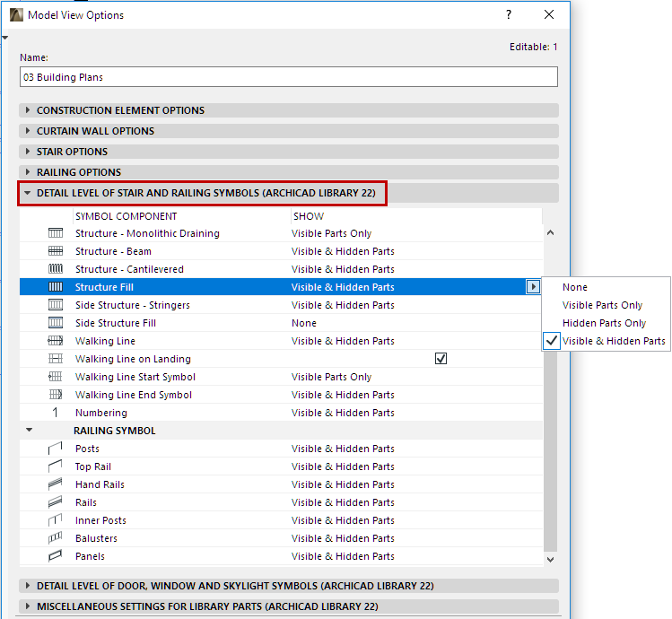Viewport: 672px width, 619px height.
Task: Click the Rails show value
Action: coord(343,502)
